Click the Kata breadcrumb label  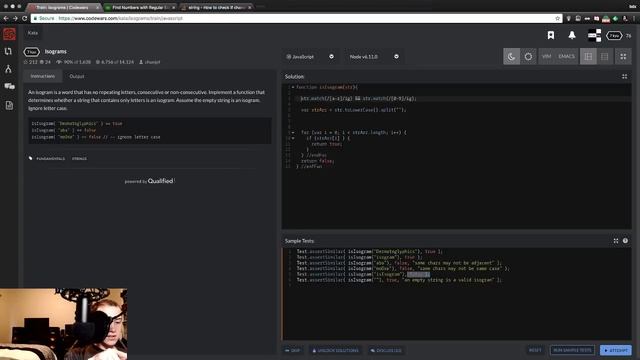[33, 33]
